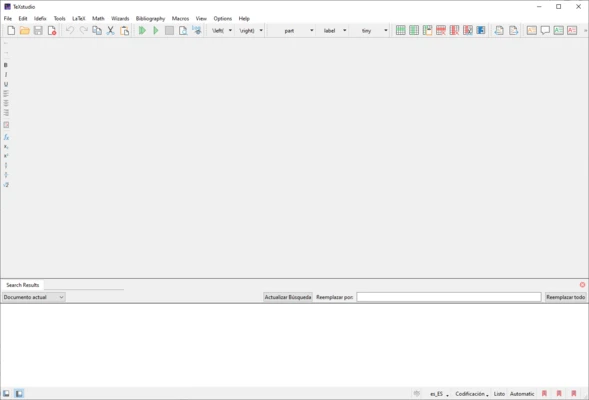This screenshot has height=400, width=589.
Task: Compile with the single green arrow
Action: 156,30
